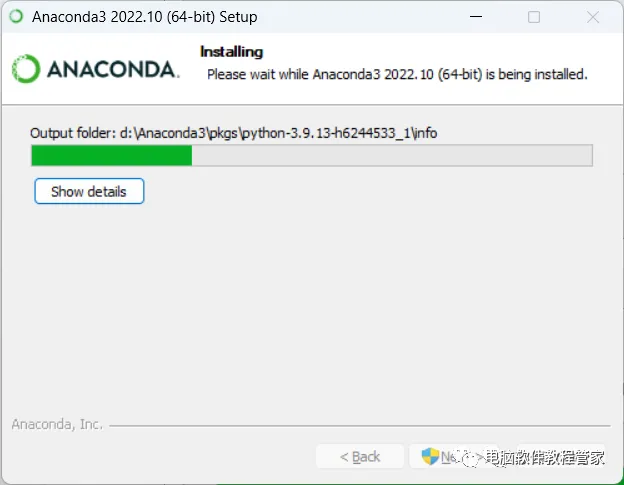Screen dimensions: 624x485
Task: Click the gray unfilled part of progress bar
Action: tap(392, 155)
